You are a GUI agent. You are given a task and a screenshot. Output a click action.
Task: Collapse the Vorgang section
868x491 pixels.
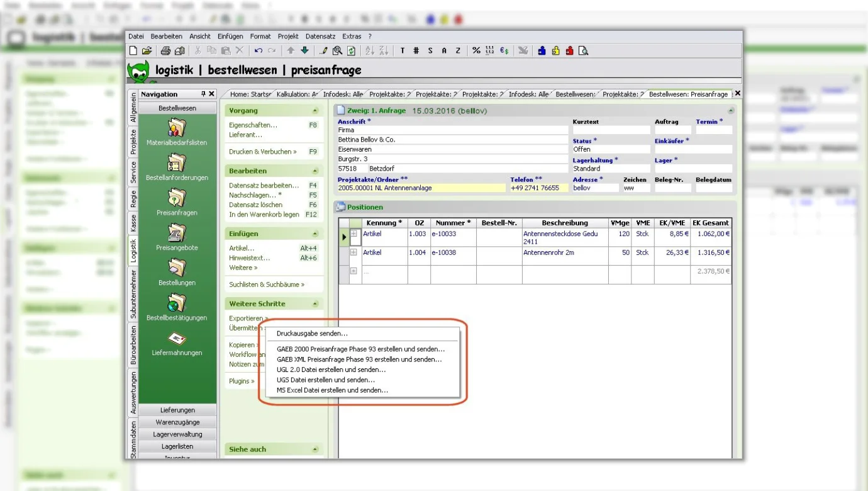(314, 111)
